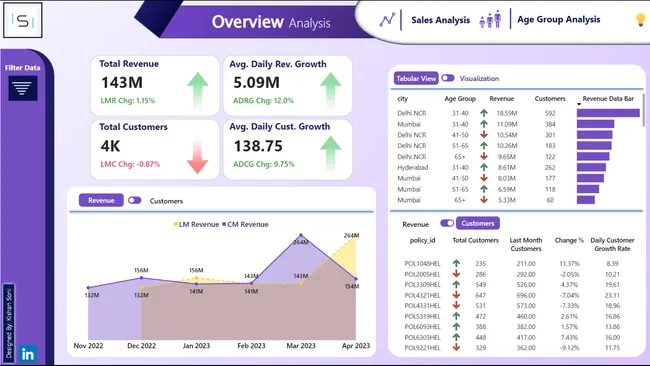The width and height of the screenshot is (650, 366).
Task: Open the Sales Analysis page
Action: [x=440, y=20]
